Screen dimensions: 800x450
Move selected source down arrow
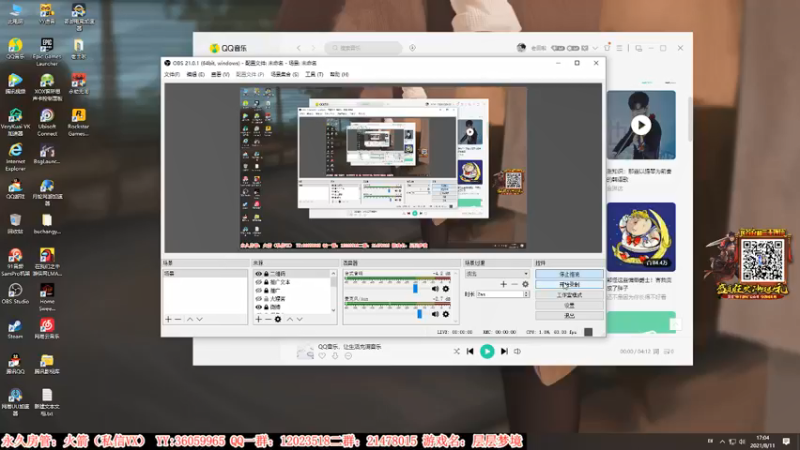[299, 319]
